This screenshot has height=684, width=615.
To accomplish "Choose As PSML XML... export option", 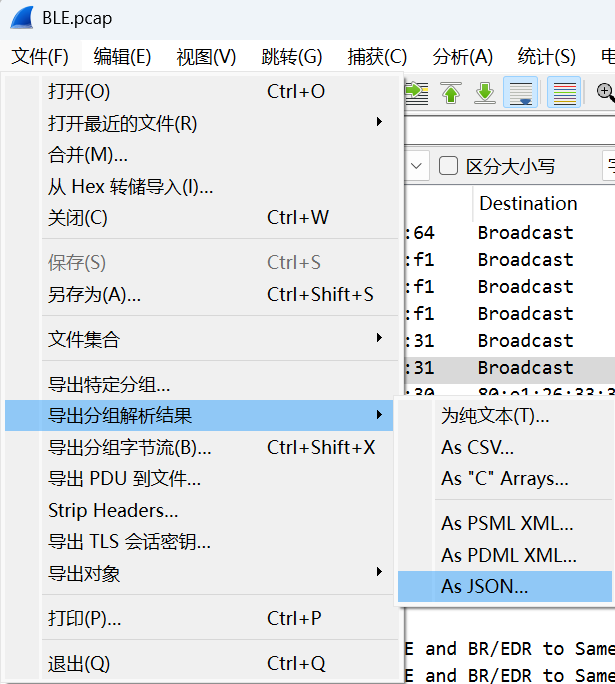I will pyautogui.click(x=505, y=523).
